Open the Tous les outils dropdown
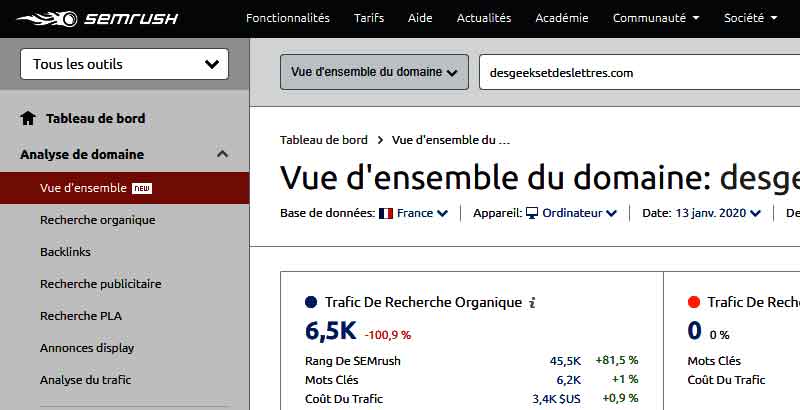The width and height of the screenshot is (800, 410). (x=124, y=64)
